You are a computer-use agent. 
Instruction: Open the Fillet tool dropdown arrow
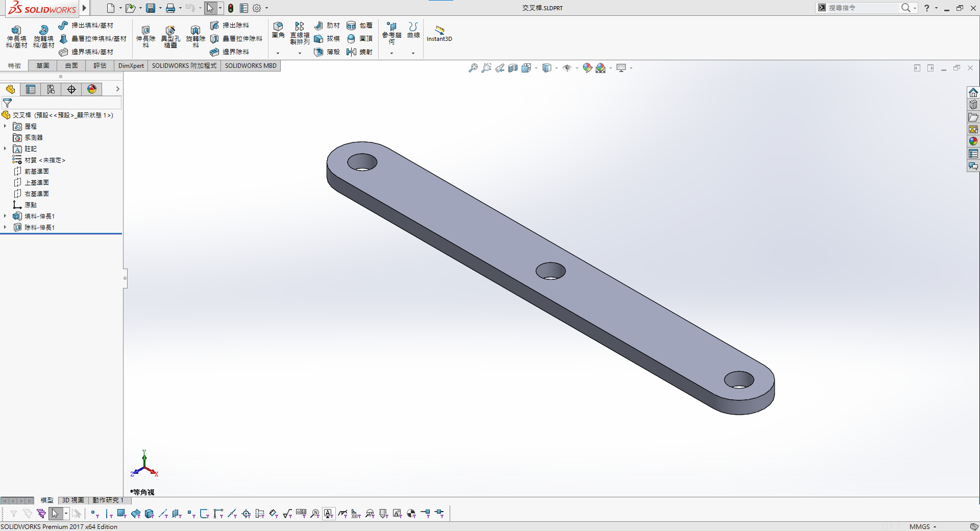[x=278, y=53]
